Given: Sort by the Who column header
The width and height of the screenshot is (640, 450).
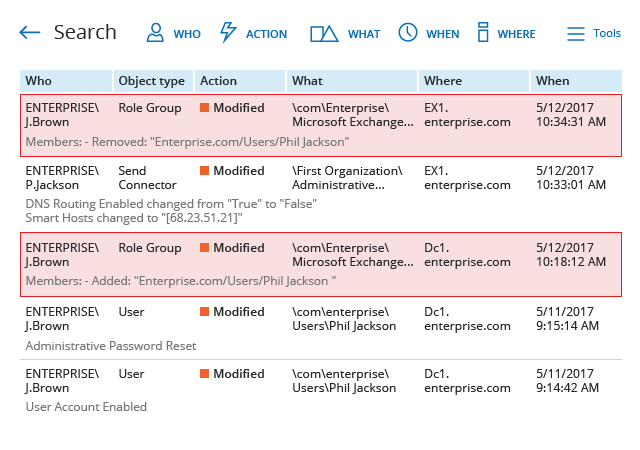Looking at the screenshot, I should tap(66, 81).
